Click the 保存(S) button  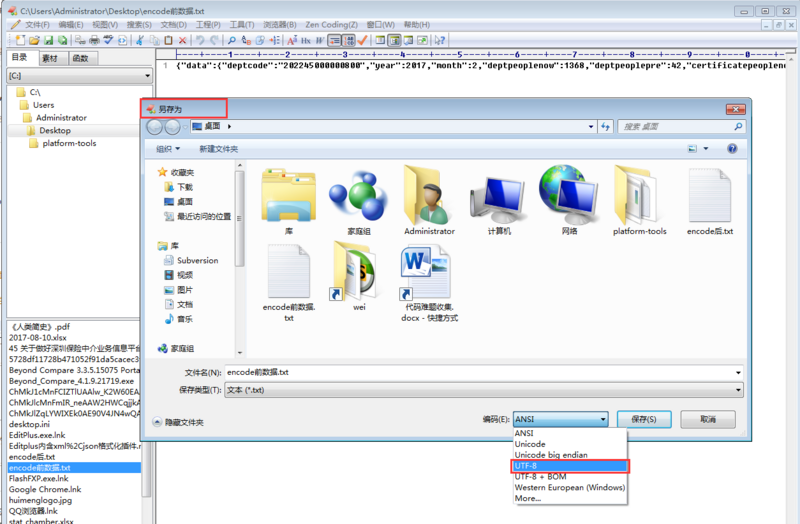644,419
